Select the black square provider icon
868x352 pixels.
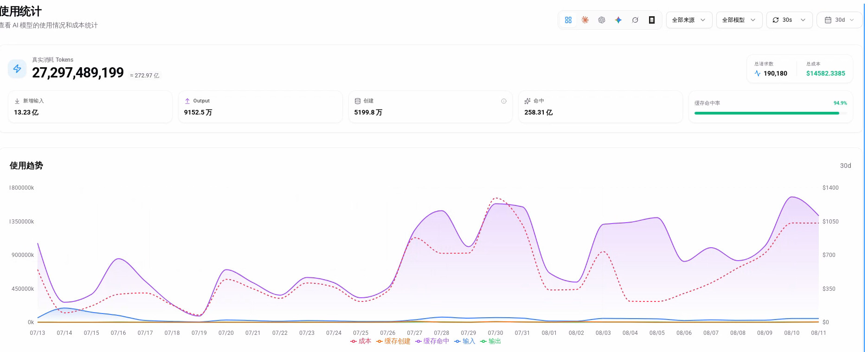pos(652,20)
